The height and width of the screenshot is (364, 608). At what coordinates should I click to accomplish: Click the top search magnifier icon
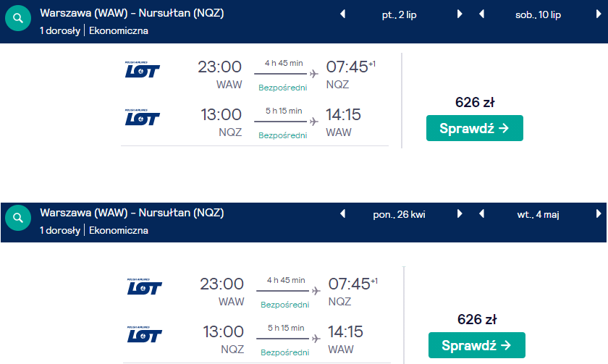(18, 18)
